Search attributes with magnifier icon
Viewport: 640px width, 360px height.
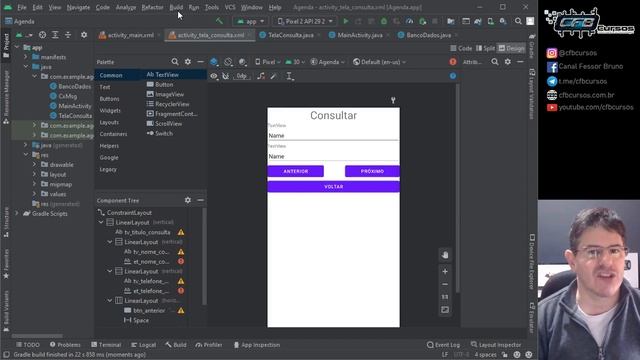point(495,62)
